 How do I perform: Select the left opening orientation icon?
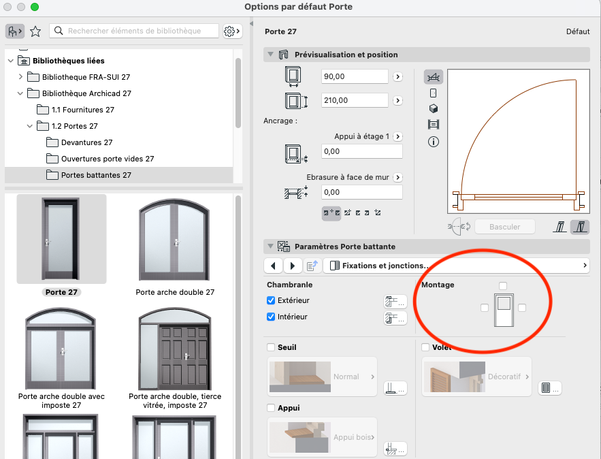pyautogui.click(x=560, y=227)
